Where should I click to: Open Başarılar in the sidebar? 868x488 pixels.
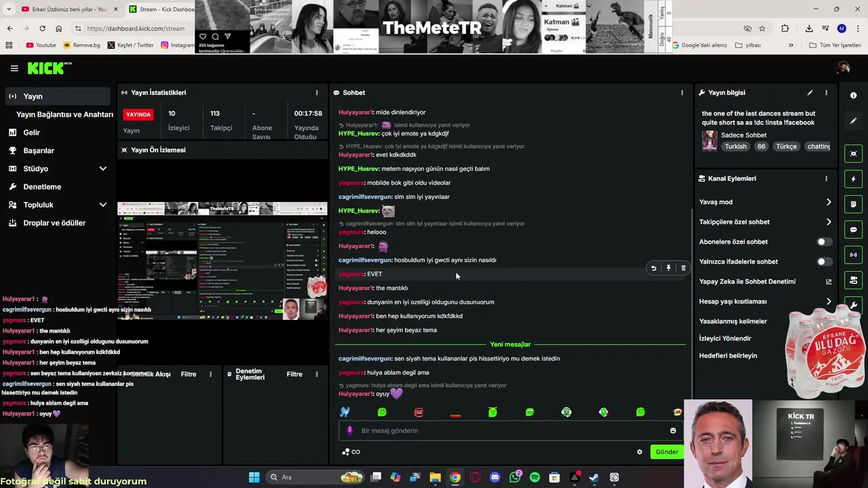tap(39, 150)
